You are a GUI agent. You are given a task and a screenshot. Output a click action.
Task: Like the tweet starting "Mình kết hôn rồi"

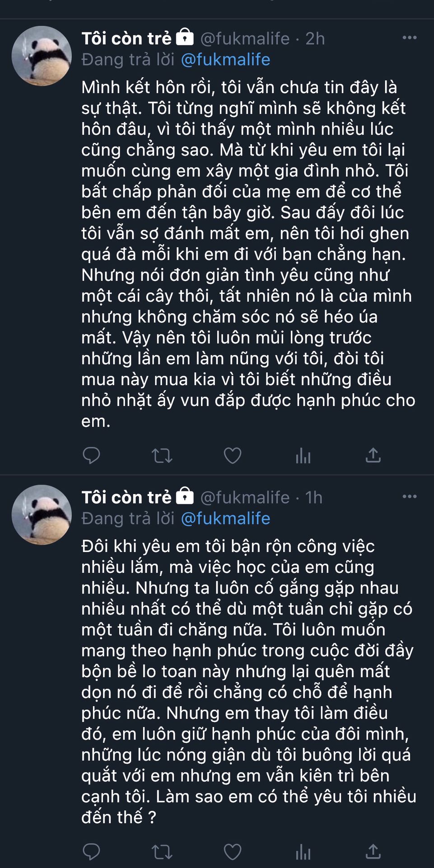coord(233,455)
